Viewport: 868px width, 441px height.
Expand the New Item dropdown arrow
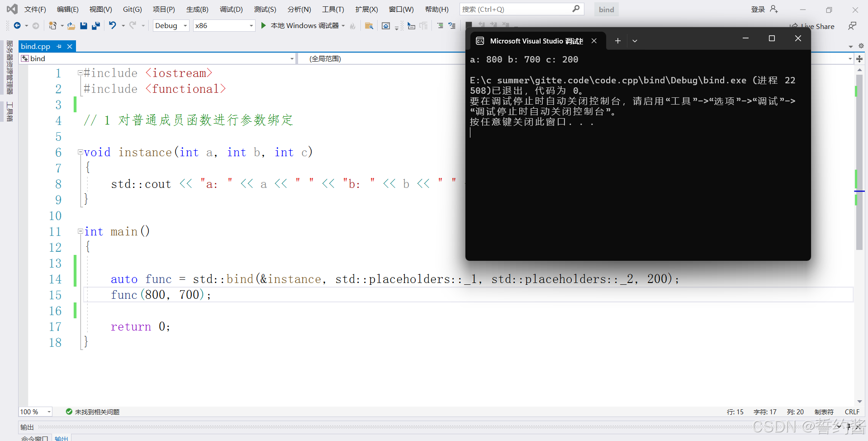[62, 26]
